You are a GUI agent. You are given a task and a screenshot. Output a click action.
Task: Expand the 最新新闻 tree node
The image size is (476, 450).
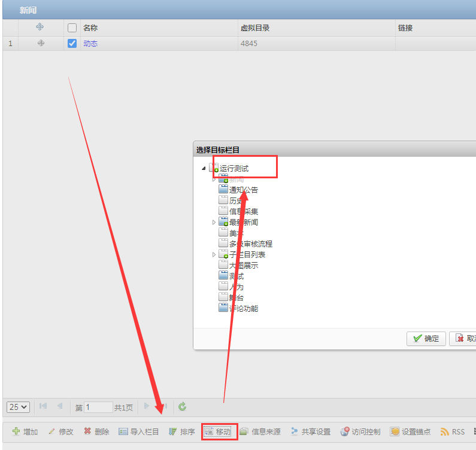coord(214,223)
